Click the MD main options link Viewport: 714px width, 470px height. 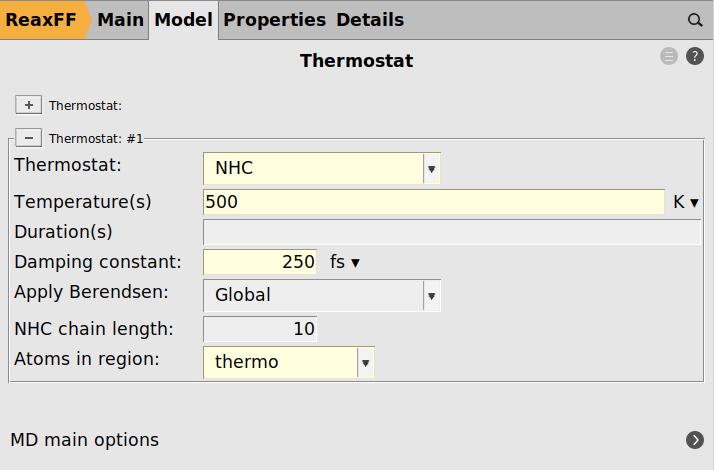(x=85, y=440)
